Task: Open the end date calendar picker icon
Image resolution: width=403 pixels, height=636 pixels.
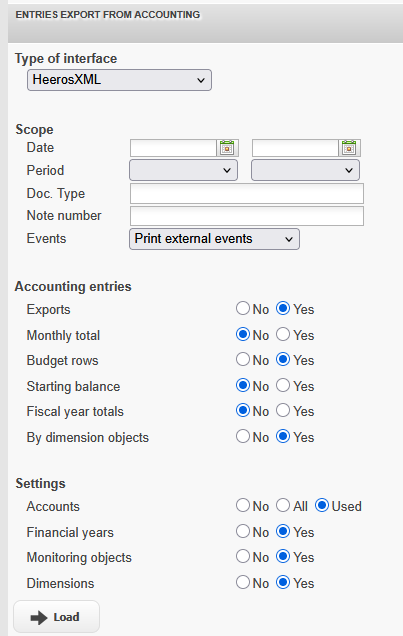Action: pos(349,148)
